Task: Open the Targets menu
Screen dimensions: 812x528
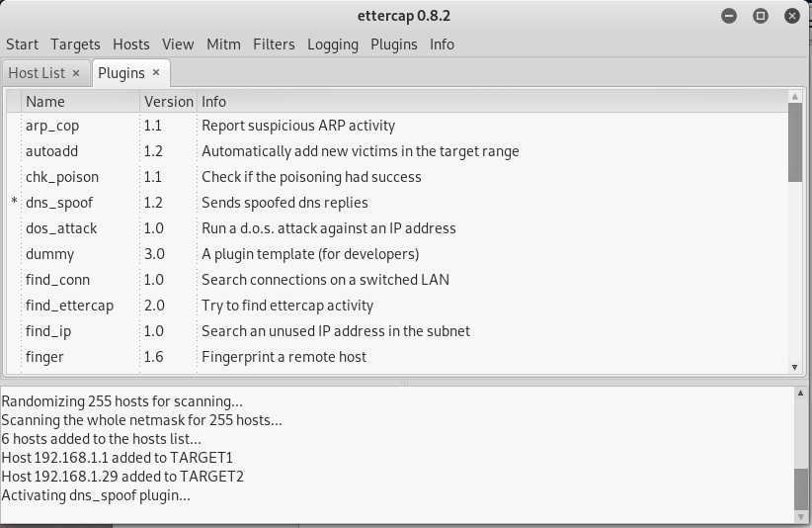Action: click(x=75, y=44)
